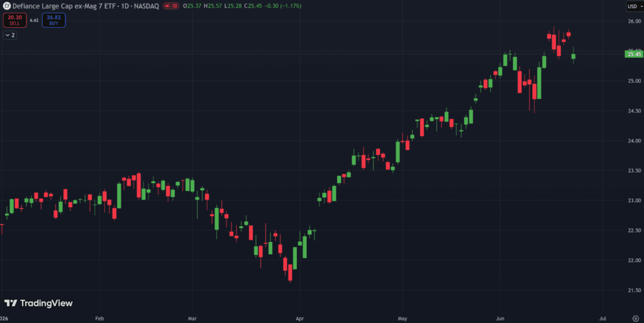Click the Jun label on the time axis
Screen dimensions: 644x323
[x=500, y=319]
